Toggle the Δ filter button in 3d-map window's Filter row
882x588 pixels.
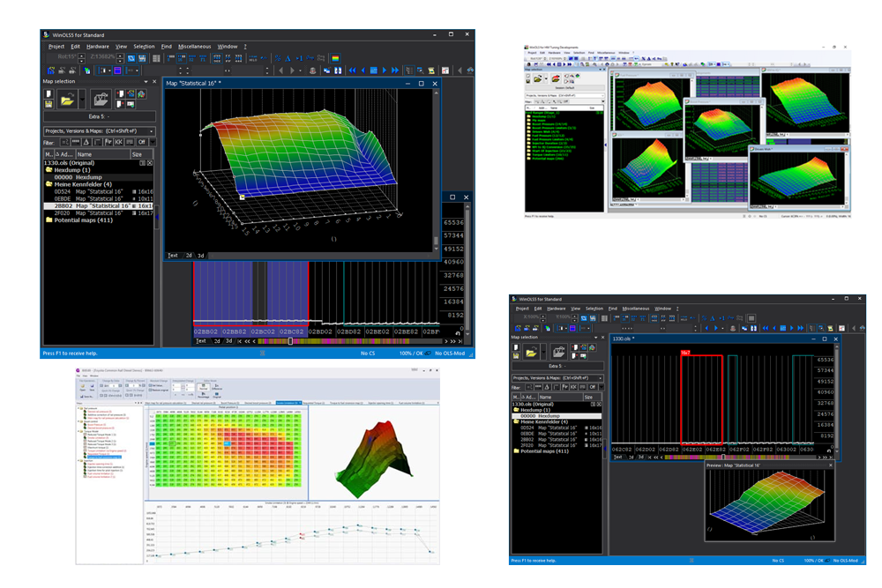tap(86, 142)
